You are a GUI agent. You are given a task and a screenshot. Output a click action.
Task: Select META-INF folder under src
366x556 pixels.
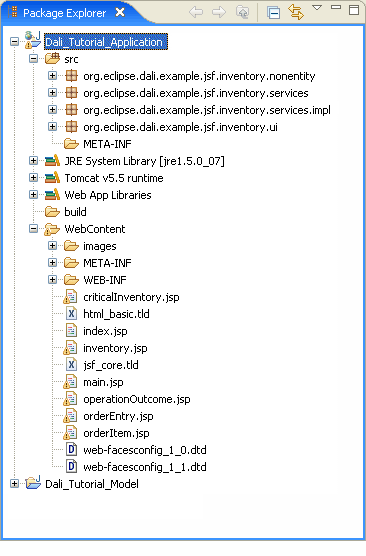coord(107,144)
